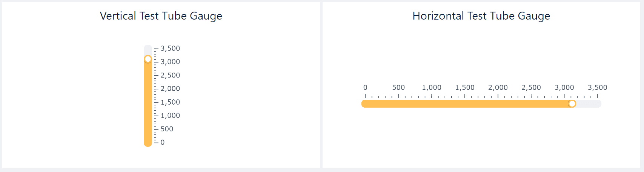
Task: Click the 2,500 label on vertical gauge
Action: click(x=170, y=75)
